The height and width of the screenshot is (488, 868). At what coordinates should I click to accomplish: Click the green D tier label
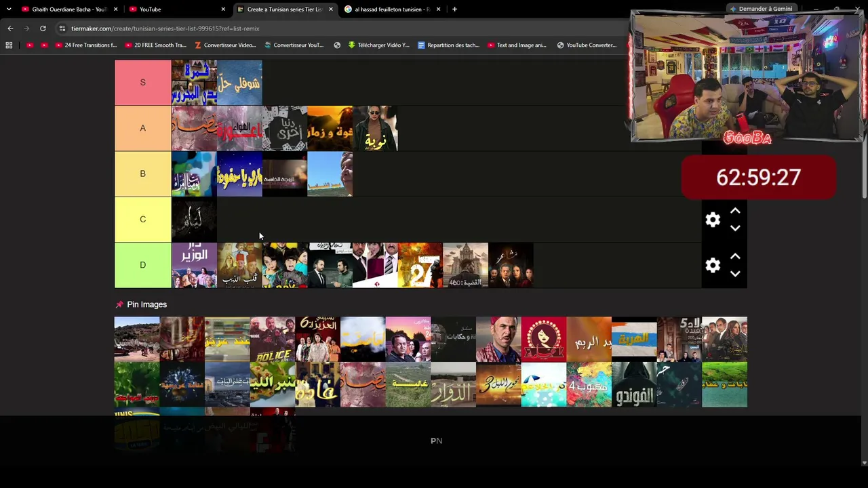(142, 265)
